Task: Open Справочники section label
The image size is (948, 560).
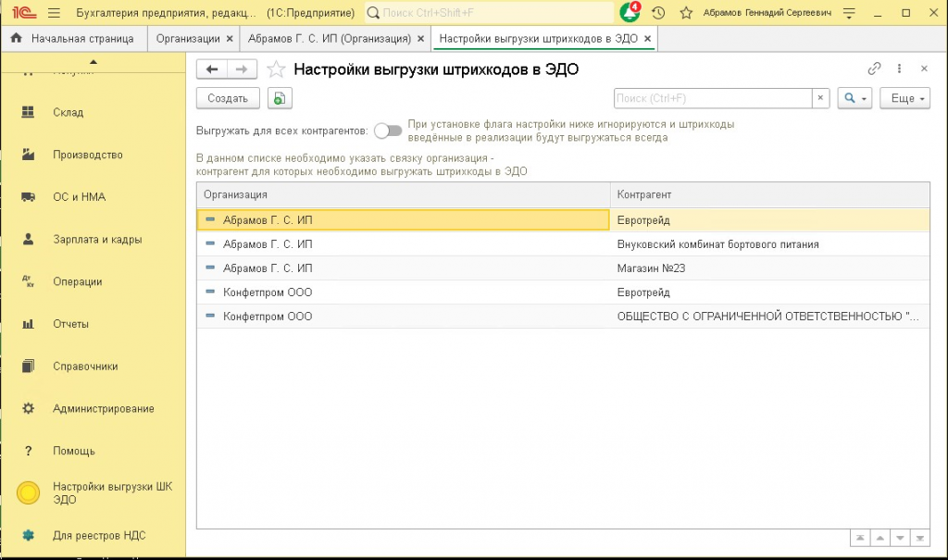Action: point(85,367)
